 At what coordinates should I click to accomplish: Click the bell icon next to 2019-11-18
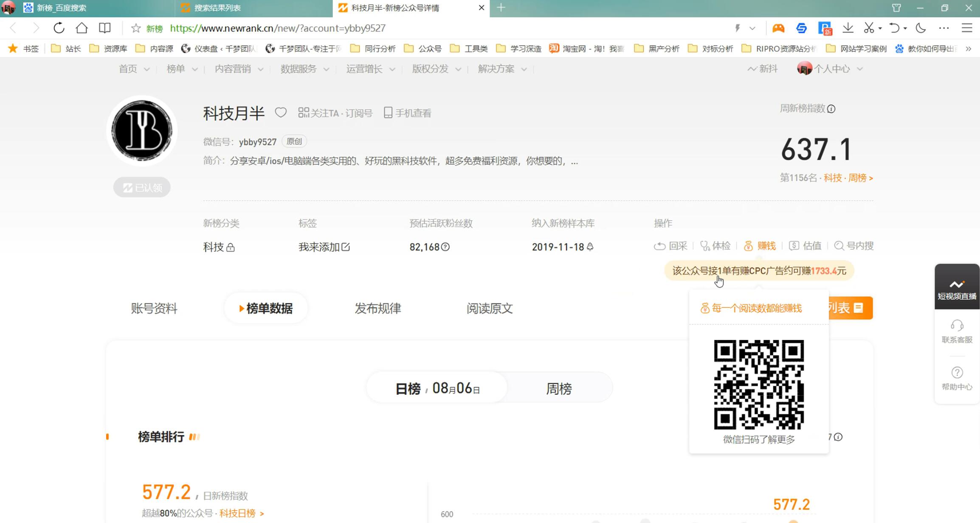[x=590, y=247]
